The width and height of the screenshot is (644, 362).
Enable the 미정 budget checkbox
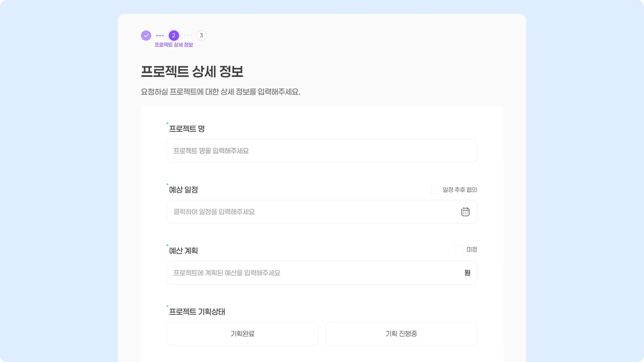(x=459, y=250)
